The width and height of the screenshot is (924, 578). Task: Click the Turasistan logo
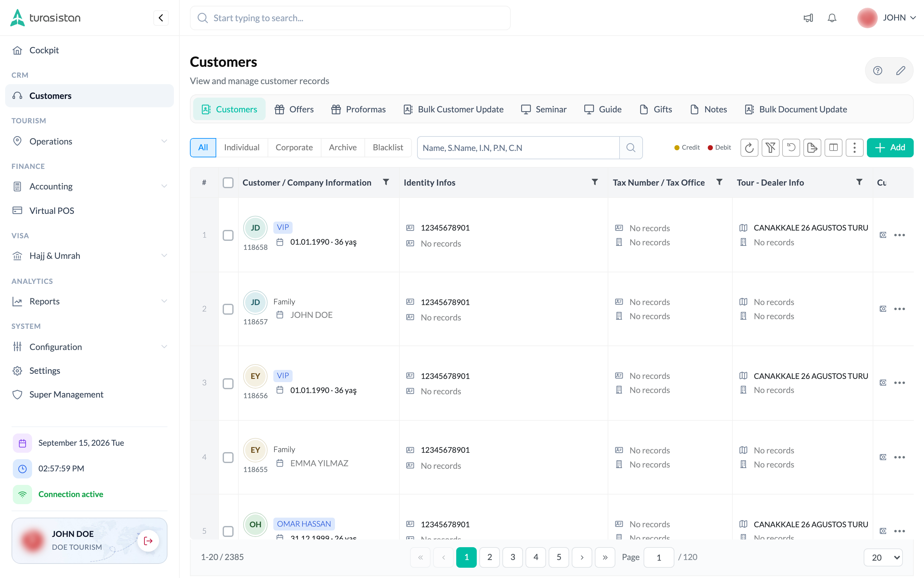click(46, 18)
